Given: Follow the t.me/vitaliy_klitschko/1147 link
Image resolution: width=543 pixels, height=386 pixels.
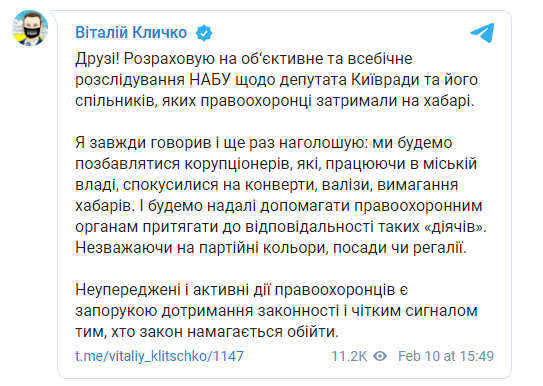Looking at the screenshot, I should point(159,356).
